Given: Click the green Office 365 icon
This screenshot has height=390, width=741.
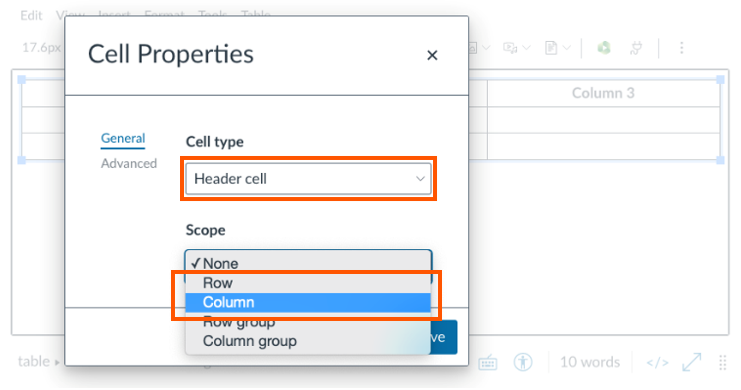Looking at the screenshot, I should [x=604, y=48].
